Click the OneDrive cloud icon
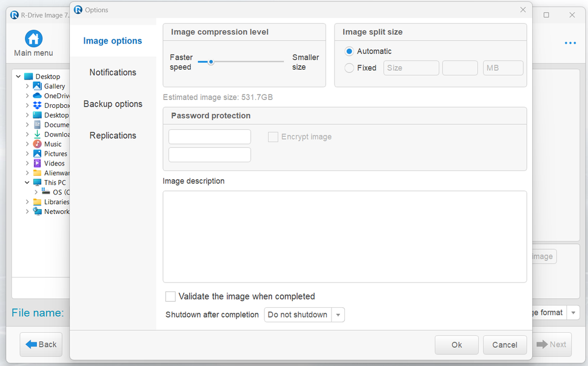This screenshot has width=588, height=366. click(38, 96)
